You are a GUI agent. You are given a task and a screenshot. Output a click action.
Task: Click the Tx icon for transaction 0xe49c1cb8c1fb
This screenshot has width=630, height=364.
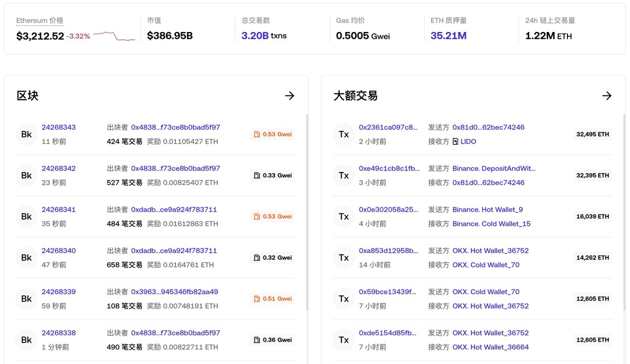(343, 176)
